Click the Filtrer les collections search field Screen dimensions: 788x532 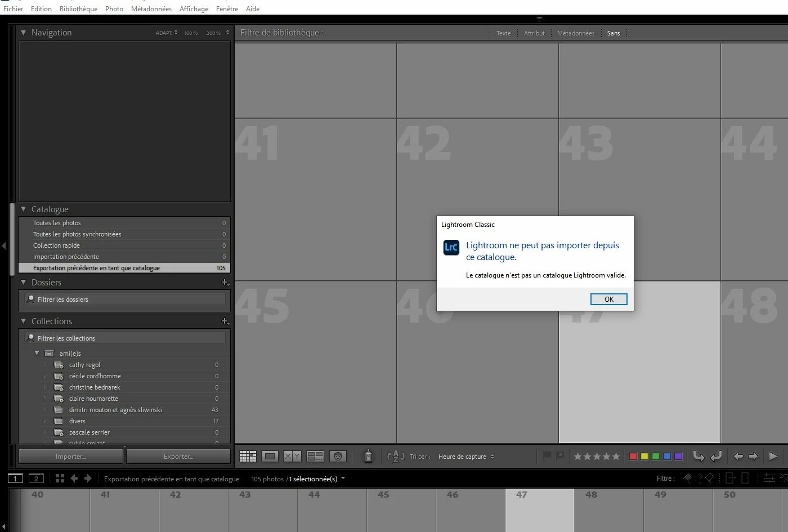pyautogui.click(x=125, y=338)
